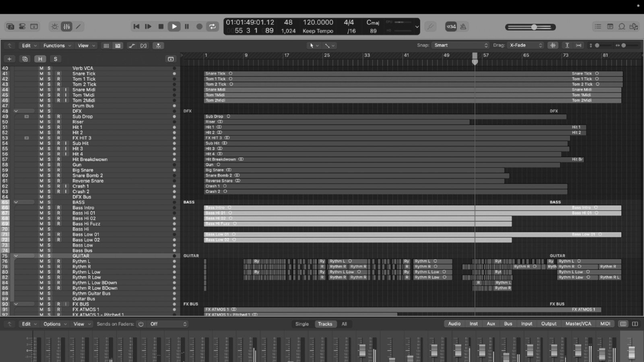Open the media Browsers icon

pos(634,27)
